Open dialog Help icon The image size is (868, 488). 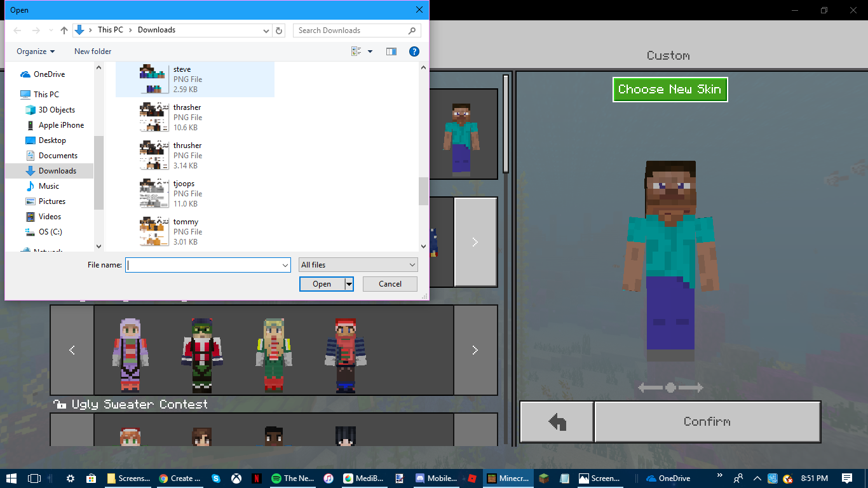click(414, 51)
